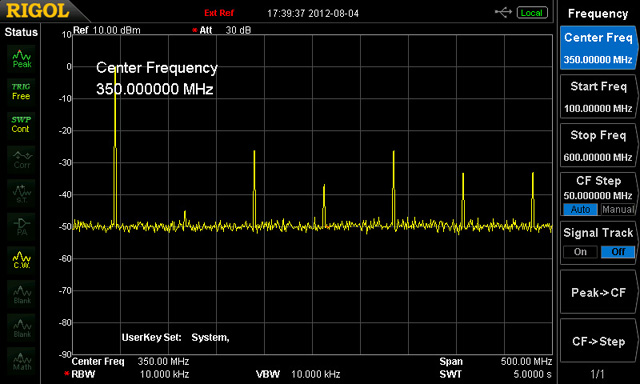Viewport: 640px width, 384px height.
Task: Select the Corr correction status icon
Action: 21,159
